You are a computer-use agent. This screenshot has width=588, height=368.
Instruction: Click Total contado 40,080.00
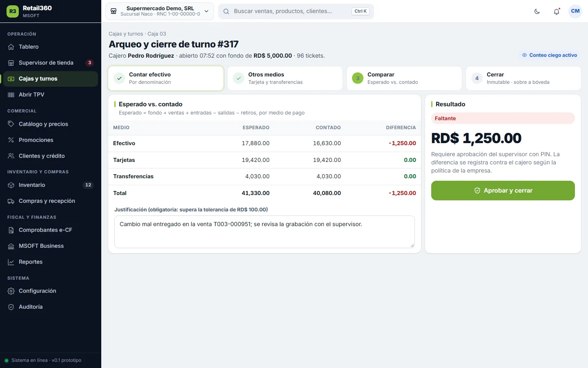[327, 193]
